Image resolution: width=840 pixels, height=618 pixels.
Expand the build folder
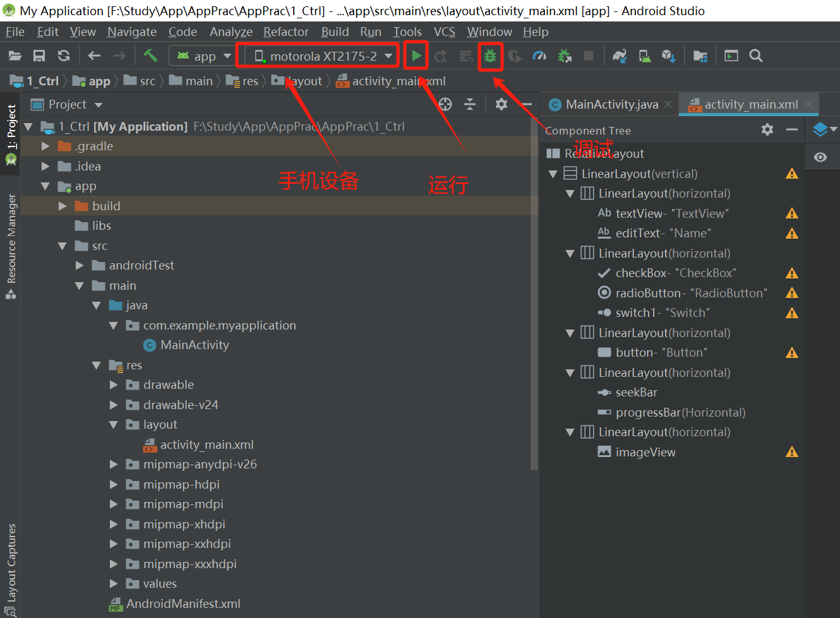coord(63,206)
